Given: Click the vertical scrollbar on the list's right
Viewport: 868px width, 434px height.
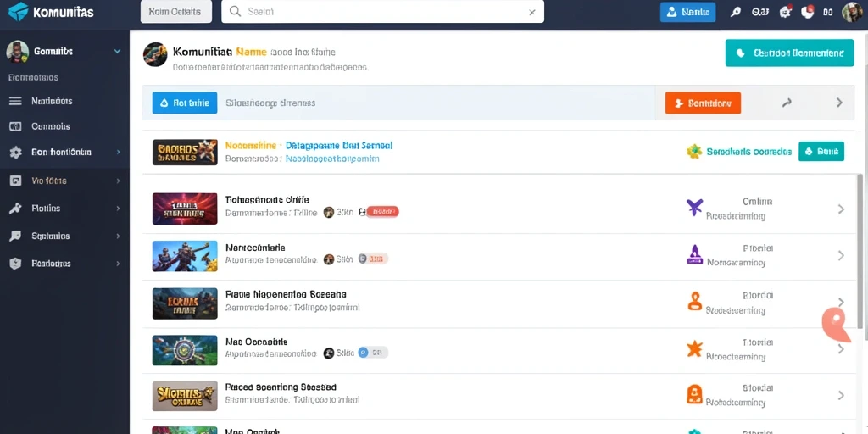Looking at the screenshot, I should (x=860, y=251).
